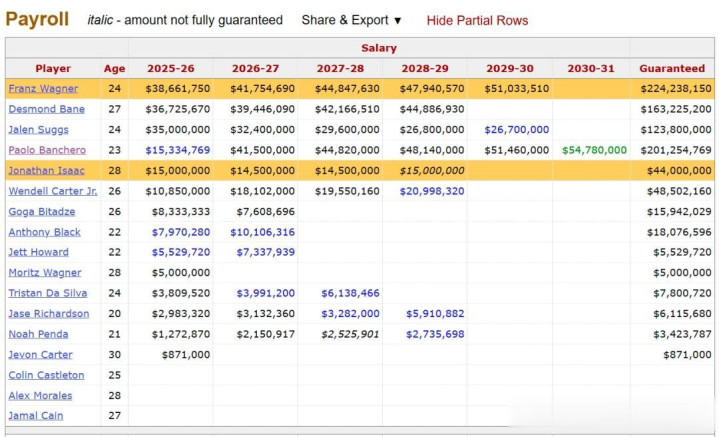719x437 pixels.
Task: Open the Share & Export dropdown
Action: point(351,20)
